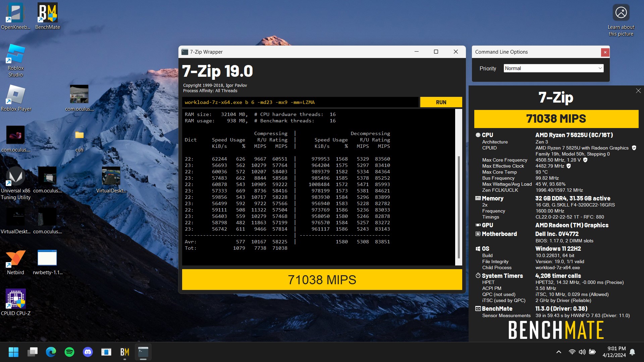Screen dimensions: 644x362
Task: Open the notifications bell
Action: 632,352
